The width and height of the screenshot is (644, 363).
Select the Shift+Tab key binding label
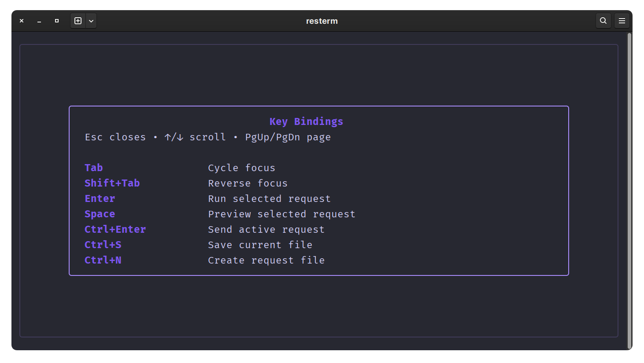112,183
